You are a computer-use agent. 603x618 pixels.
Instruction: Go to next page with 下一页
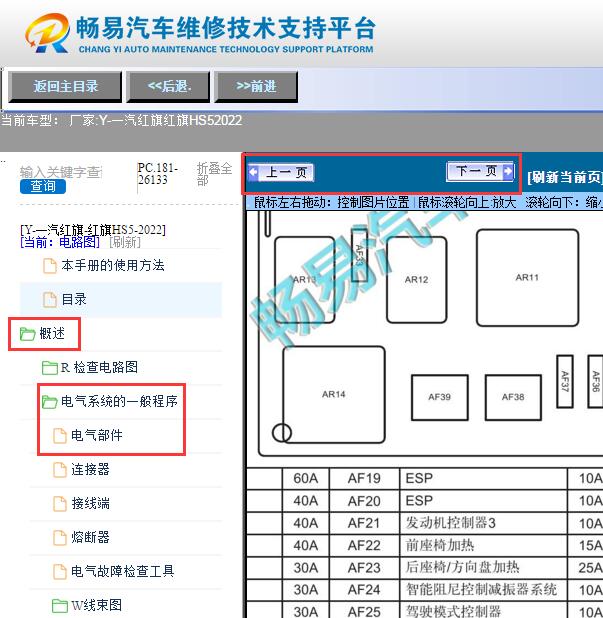(480, 171)
